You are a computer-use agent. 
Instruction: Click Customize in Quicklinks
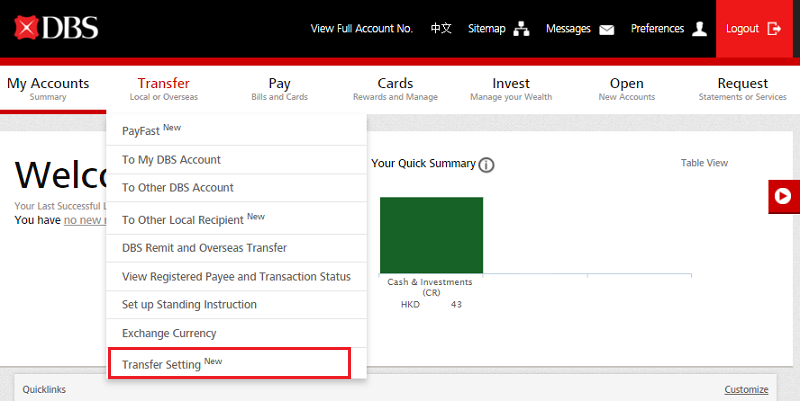(746, 390)
